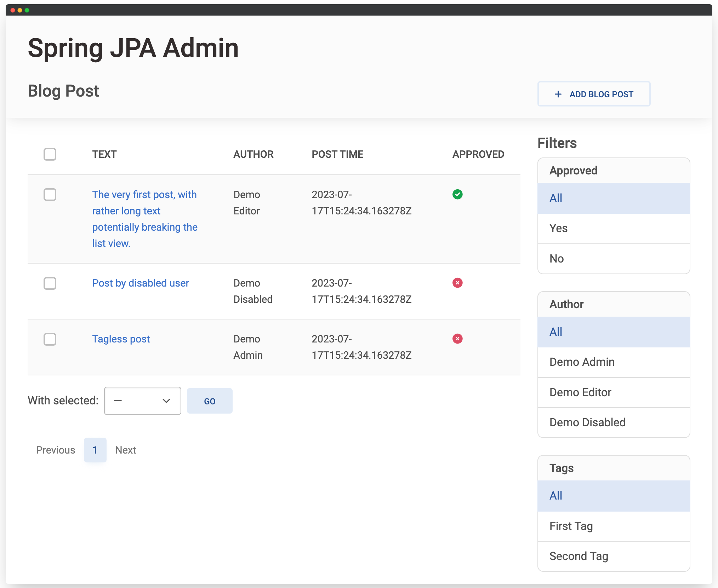
Task: Click the green approved checkmark icon
Action: coord(457,194)
